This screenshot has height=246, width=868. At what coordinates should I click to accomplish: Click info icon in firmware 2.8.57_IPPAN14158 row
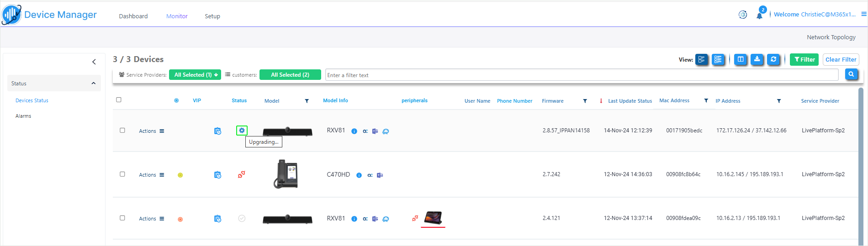point(354,131)
